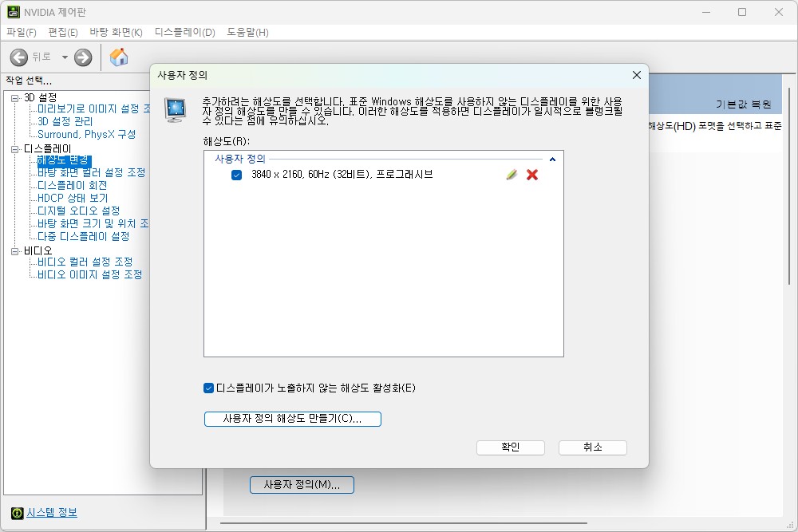
Task: Select 다중 디스플레이 설정 tree item
Action: pos(84,237)
